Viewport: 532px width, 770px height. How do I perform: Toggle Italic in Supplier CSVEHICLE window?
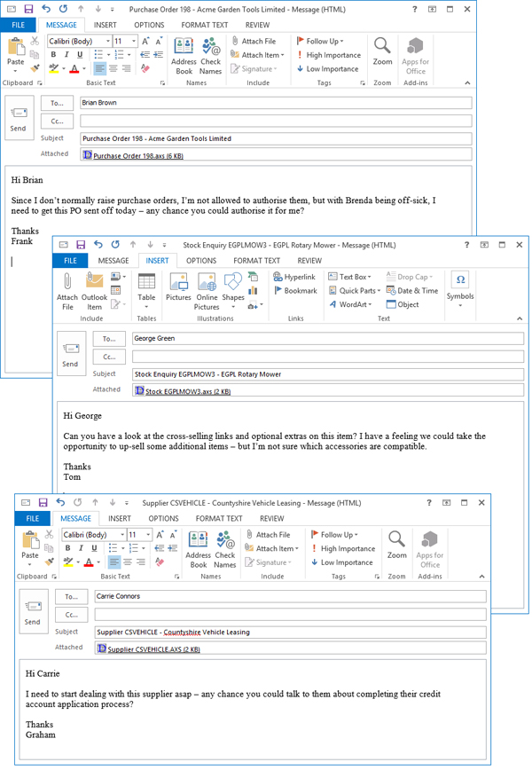point(81,548)
